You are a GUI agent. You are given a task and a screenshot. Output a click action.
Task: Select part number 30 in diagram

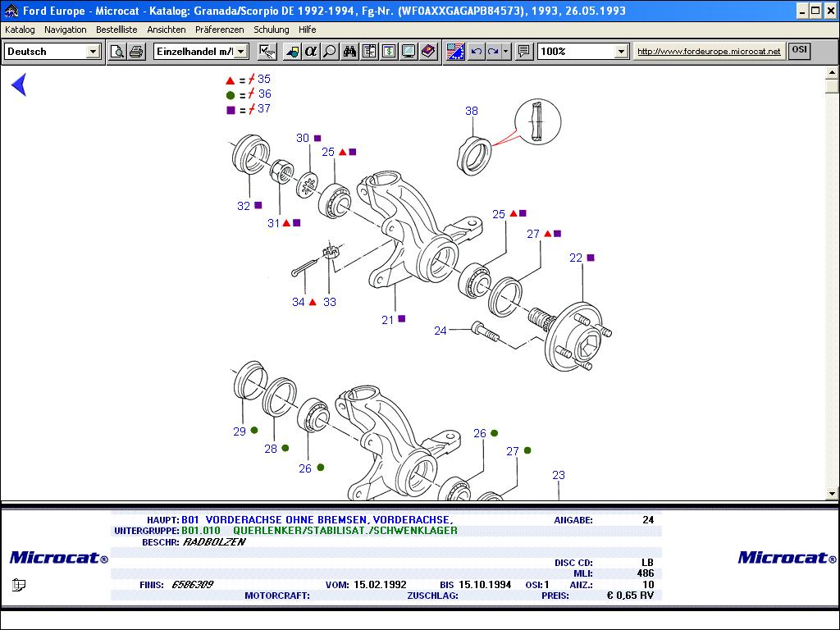pos(303,138)
